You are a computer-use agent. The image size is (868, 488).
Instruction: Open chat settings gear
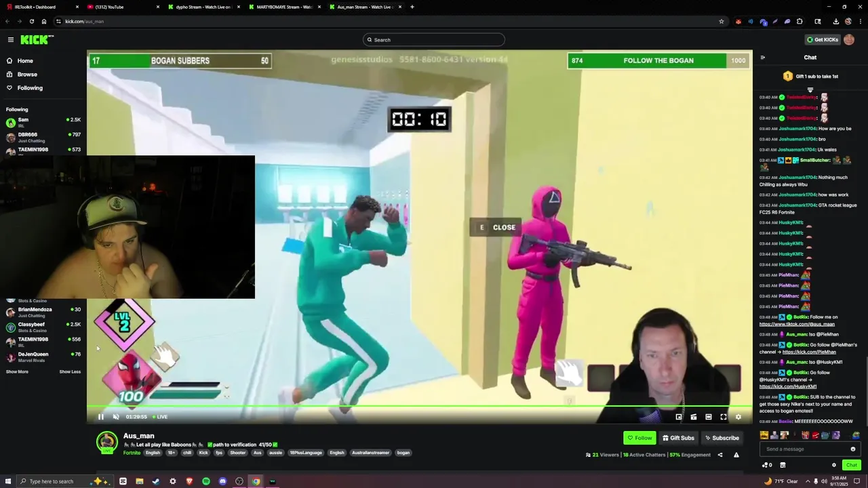point(834,465)
